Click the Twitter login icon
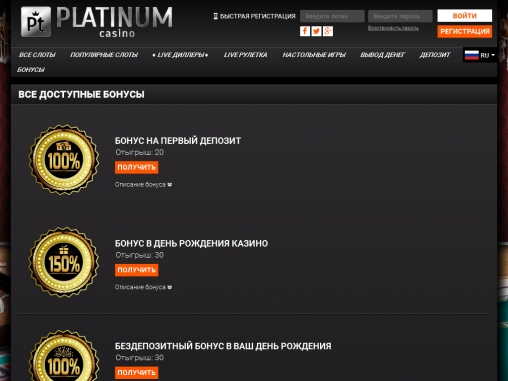508x381 pixels. tap(316, 31)
